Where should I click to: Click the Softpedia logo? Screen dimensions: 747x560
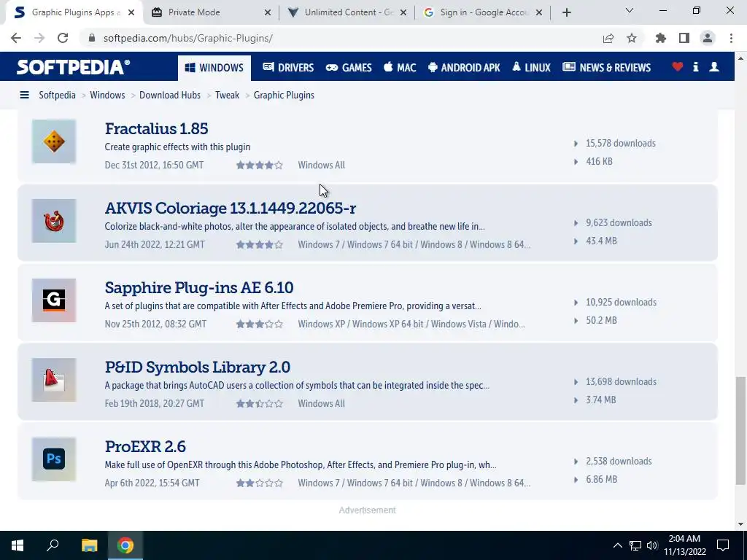point(73,67)
